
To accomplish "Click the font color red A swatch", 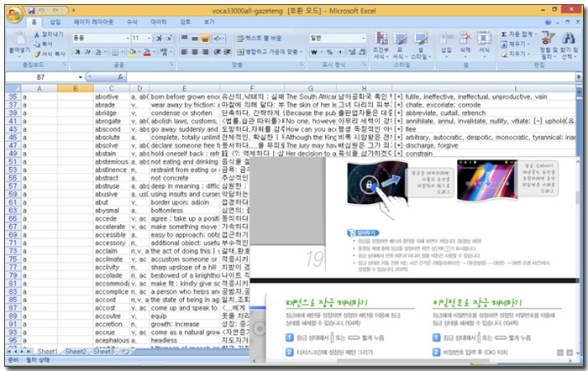I will (145, 52).
